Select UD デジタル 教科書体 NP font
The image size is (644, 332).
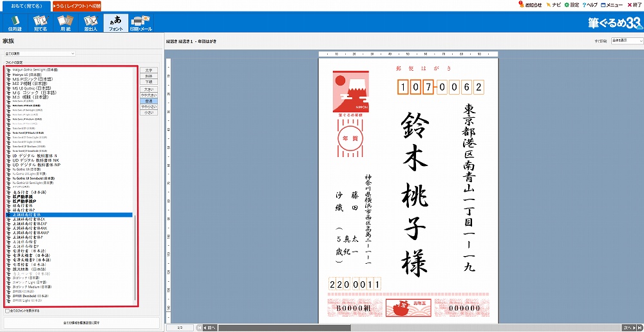[x=36, y=165]
